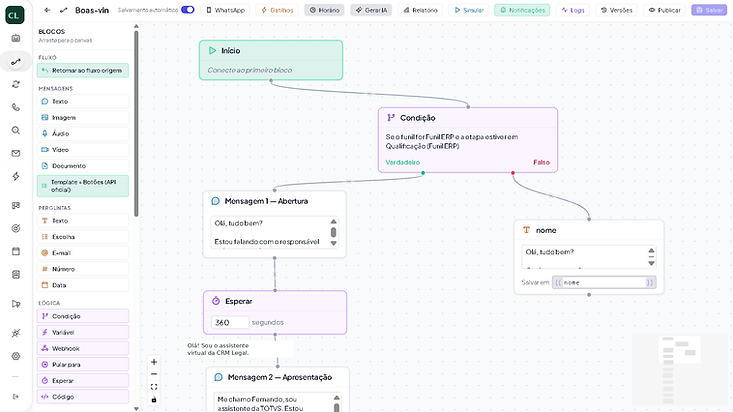Select the Vídeo block
733x412 pixels.
tap(83, 150)
